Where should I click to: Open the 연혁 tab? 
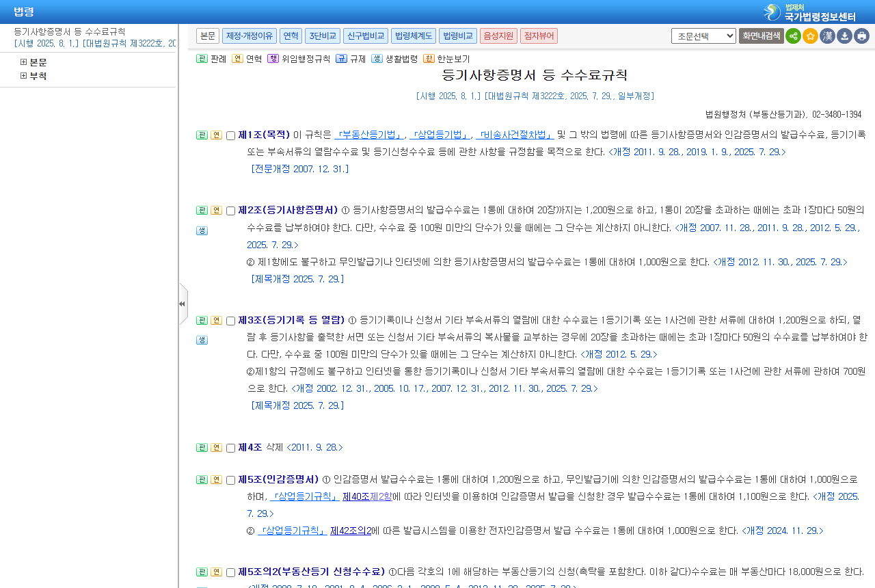291,36
